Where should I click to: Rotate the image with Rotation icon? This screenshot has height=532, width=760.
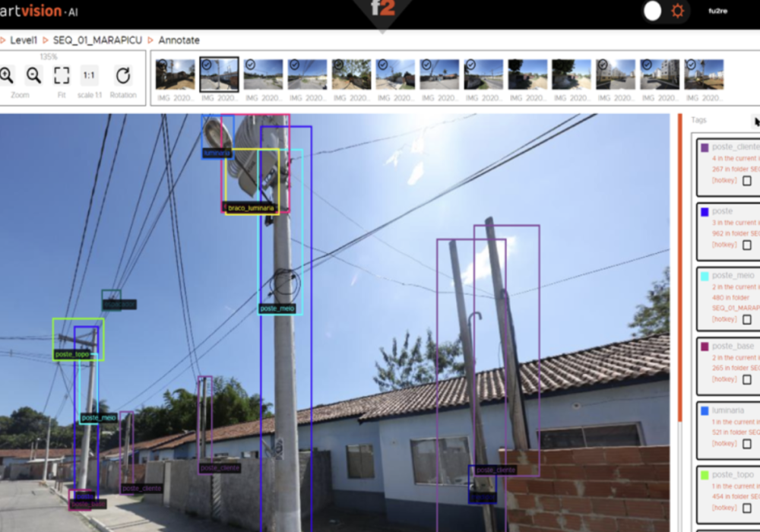[123, 75]
